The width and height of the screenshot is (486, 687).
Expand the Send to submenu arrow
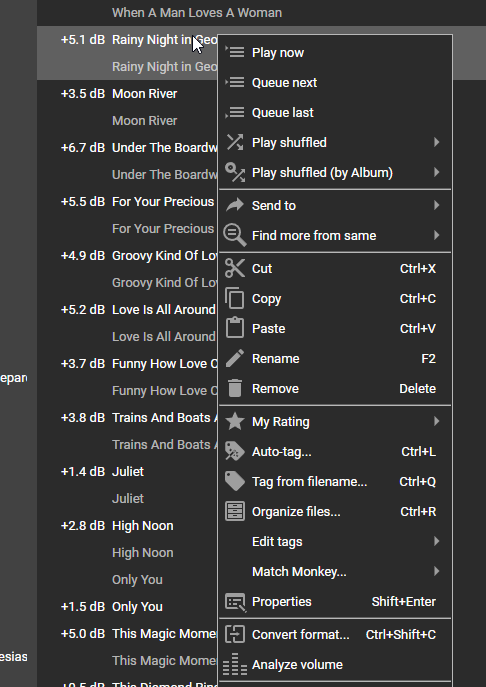436,205
